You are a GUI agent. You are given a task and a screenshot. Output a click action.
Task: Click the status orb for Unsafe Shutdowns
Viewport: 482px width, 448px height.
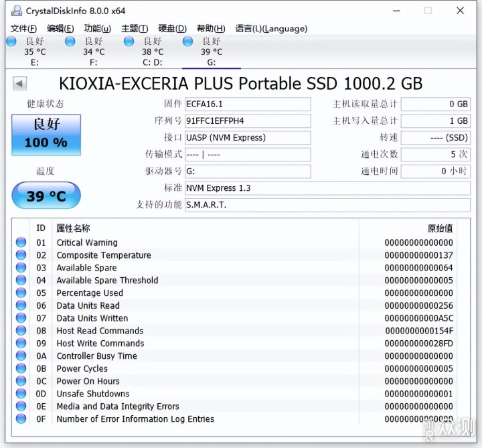[x=21, y=394]
